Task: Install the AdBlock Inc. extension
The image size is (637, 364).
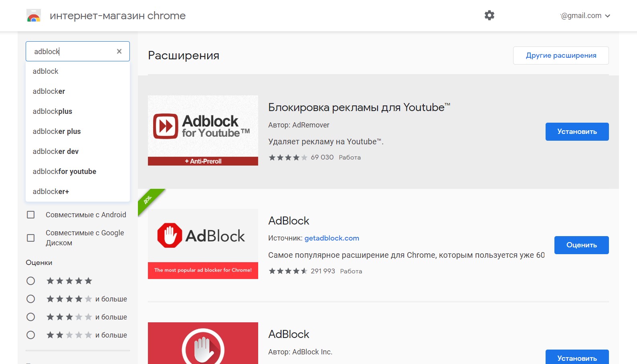Action: tap(577, 357)
